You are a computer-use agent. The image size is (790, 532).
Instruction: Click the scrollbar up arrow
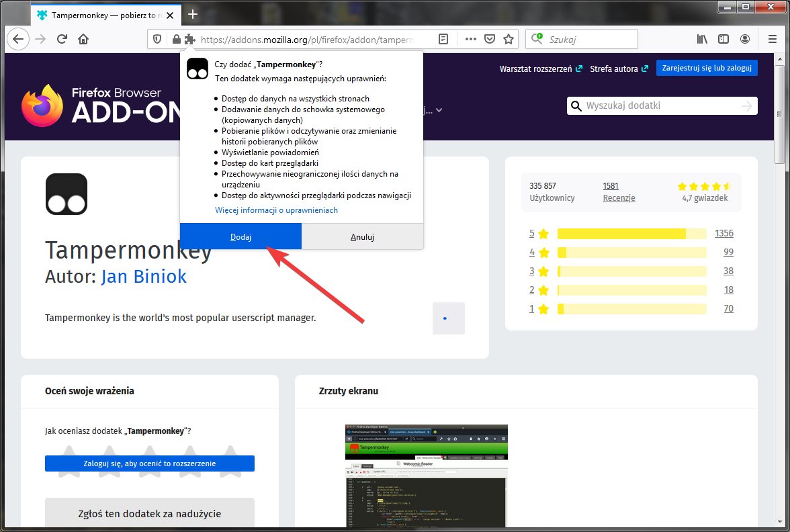(x=780, y=59)
